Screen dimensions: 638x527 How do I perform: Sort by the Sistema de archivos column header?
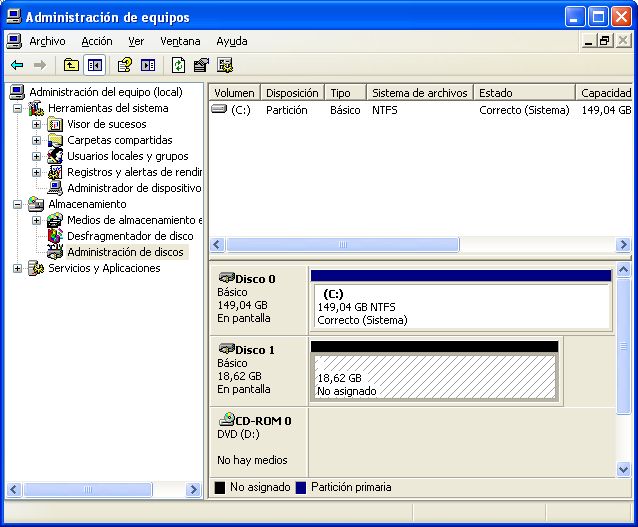click(419, 93)
